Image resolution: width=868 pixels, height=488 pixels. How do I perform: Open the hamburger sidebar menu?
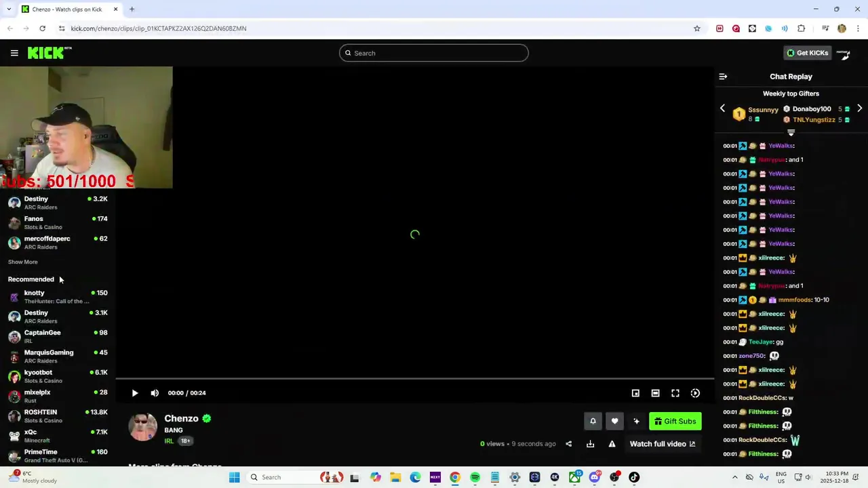(x=14, y=53)
